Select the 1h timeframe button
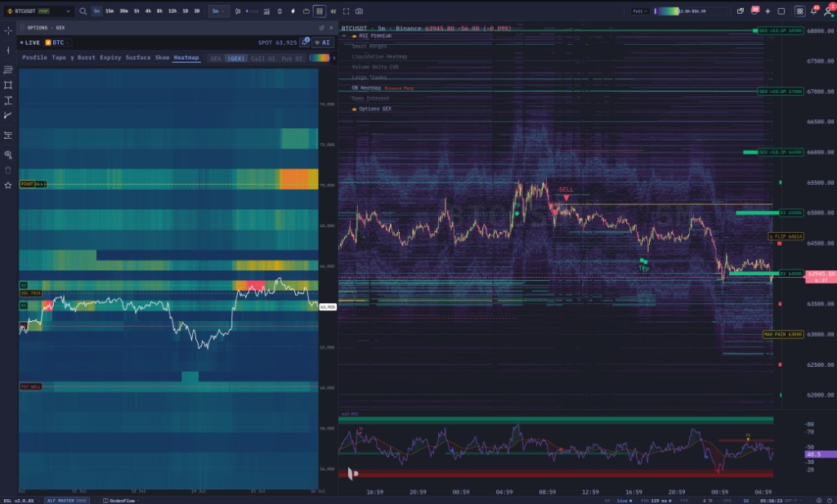 click(x=137, y=11)
